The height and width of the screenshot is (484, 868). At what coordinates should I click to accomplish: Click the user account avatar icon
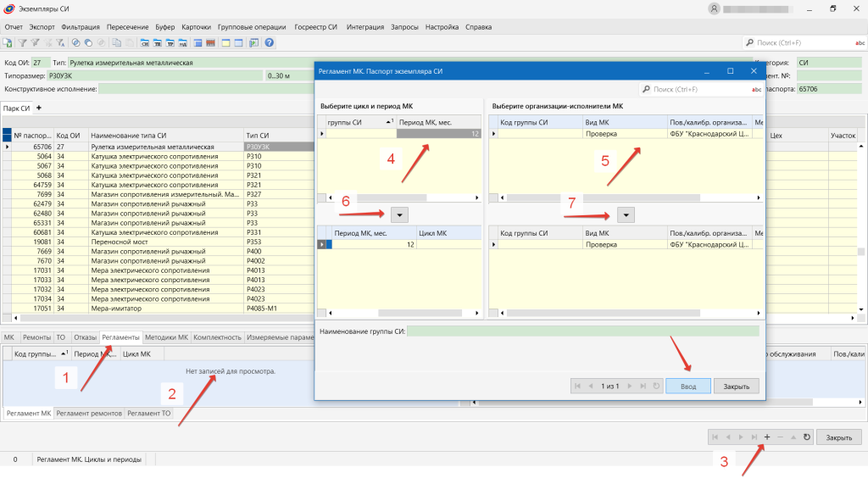pyautogui.click(x=714, y=8)
